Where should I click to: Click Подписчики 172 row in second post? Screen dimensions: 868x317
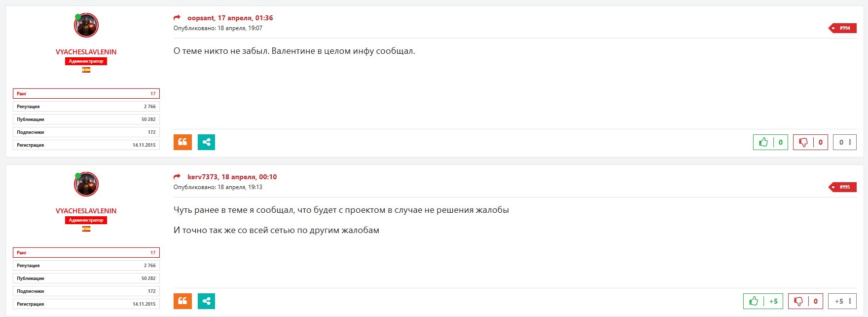(86, 291)
